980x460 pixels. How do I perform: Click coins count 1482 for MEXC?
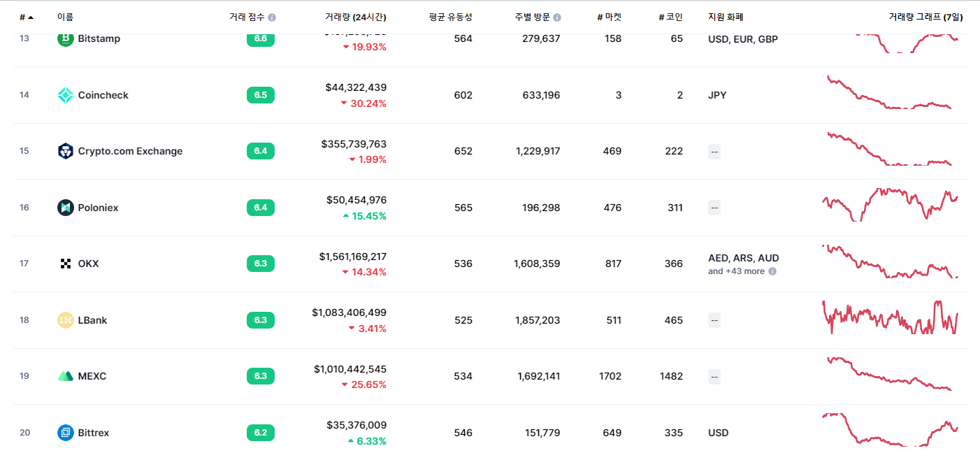coord(671,376)
